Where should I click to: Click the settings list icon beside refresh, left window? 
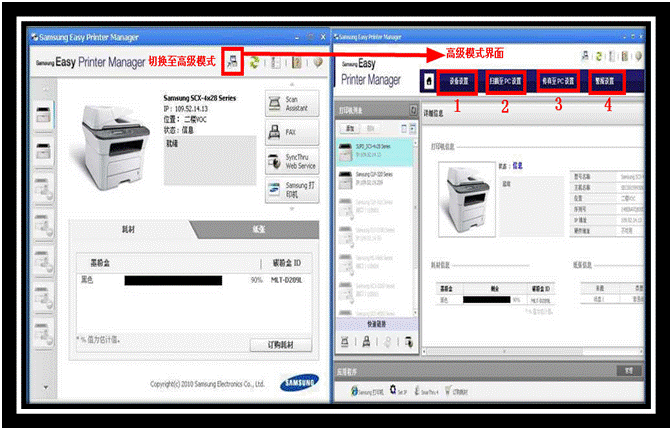coord(276,63)
